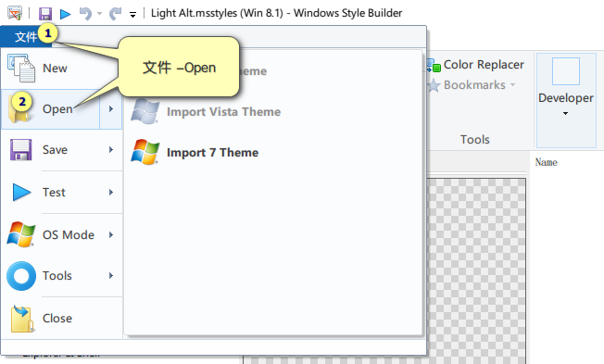Click the Color Replacer tool icon
The width and height of the screenshot is (604, 364).
point(434,65)
